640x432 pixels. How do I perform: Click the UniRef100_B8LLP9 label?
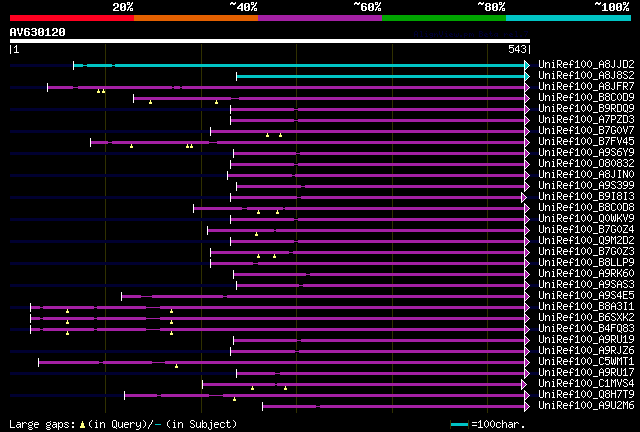tap(586, 263)
